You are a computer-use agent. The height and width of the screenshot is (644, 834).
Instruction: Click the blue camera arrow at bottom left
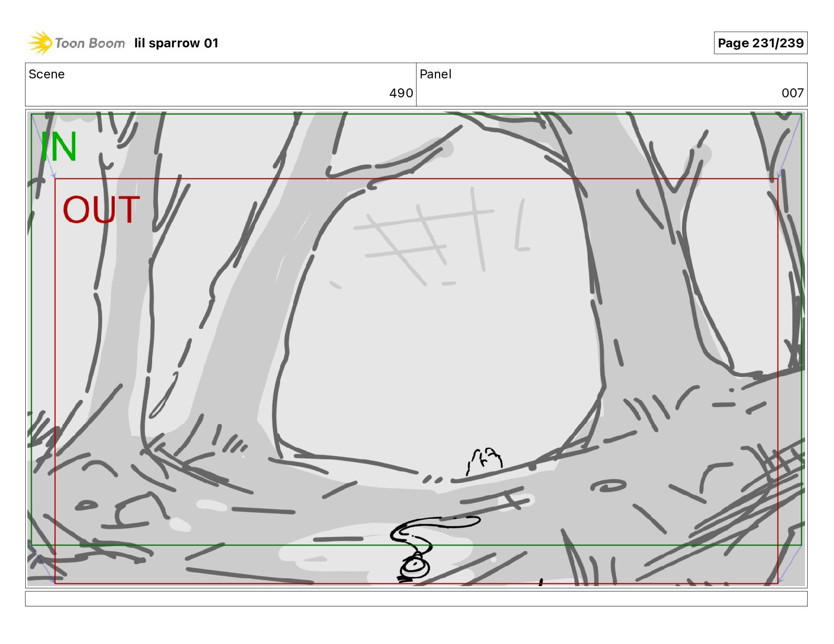pyautogui.click(x=43, y=564)
